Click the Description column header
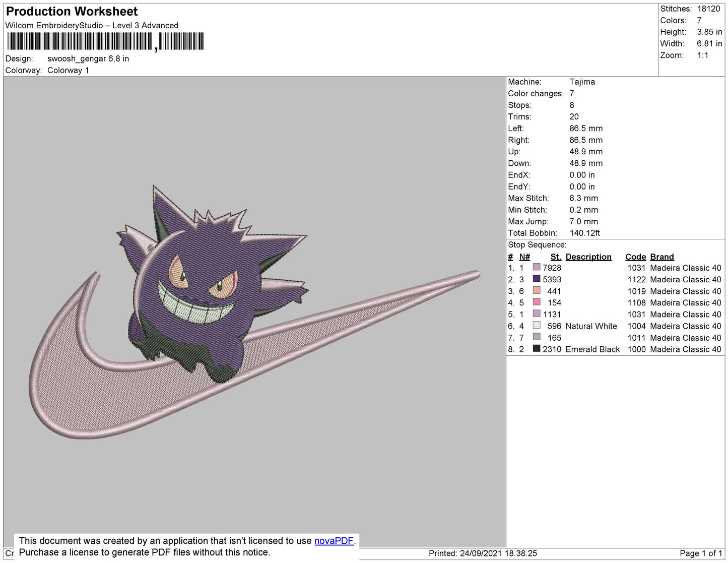This screenshot has height=563, width=728. tap(588, 257)
